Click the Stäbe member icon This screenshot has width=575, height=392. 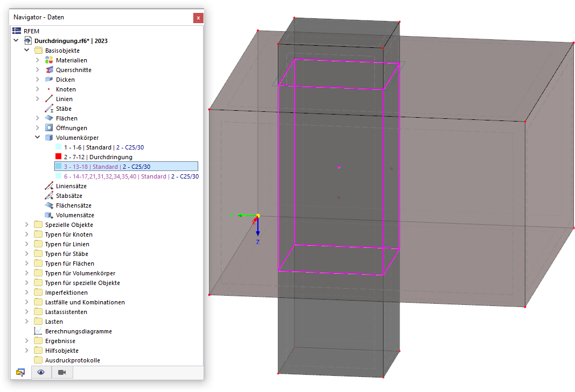coord(49,109)
